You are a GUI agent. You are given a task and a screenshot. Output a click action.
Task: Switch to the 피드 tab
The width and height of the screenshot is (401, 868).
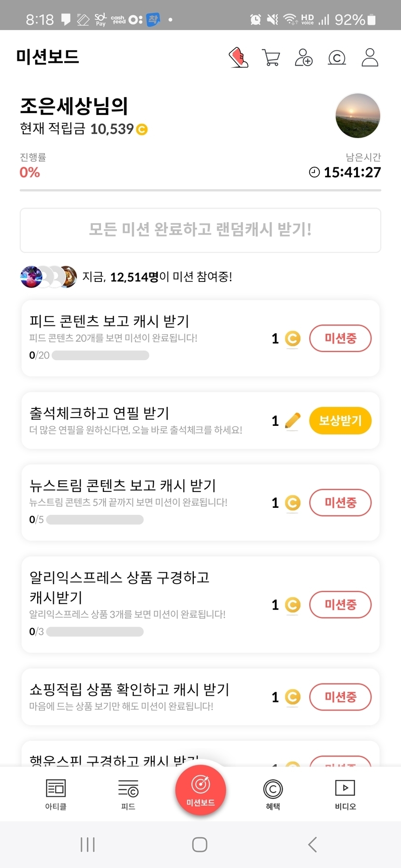[x=128, y=794]
